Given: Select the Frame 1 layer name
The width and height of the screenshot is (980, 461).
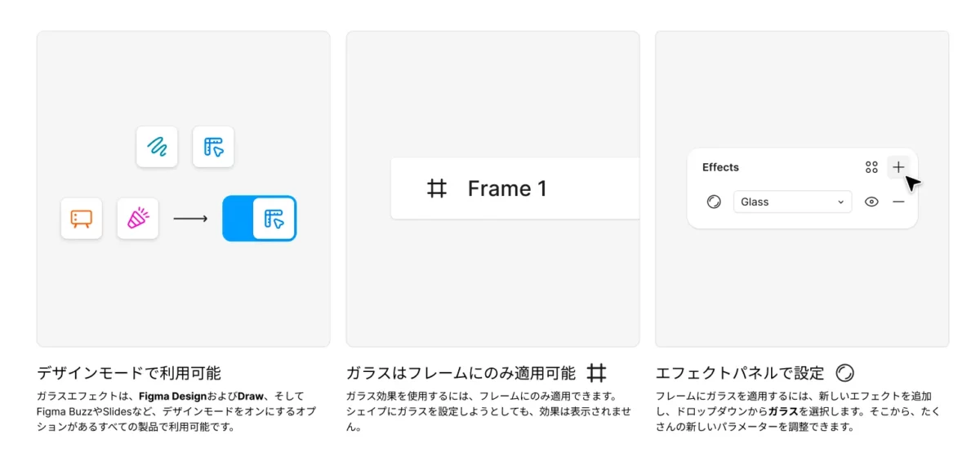Looking at the screenshot, I should (x=507, y=189).
